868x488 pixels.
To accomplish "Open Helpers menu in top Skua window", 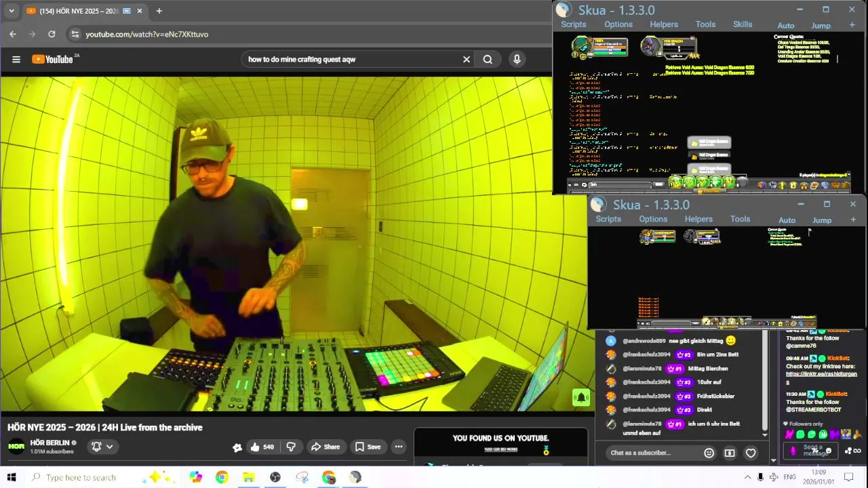I will pos(664,24).
